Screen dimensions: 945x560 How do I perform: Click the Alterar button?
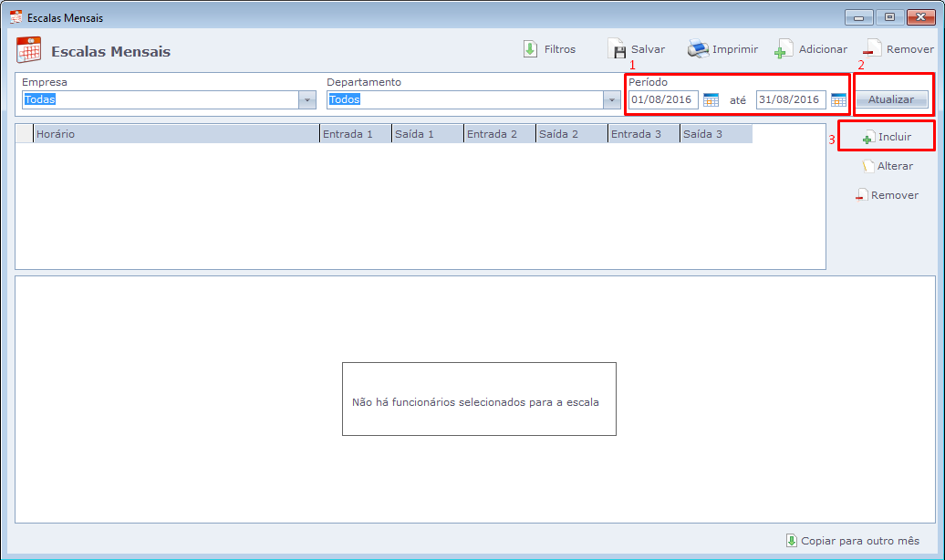[x=887, y=166]
